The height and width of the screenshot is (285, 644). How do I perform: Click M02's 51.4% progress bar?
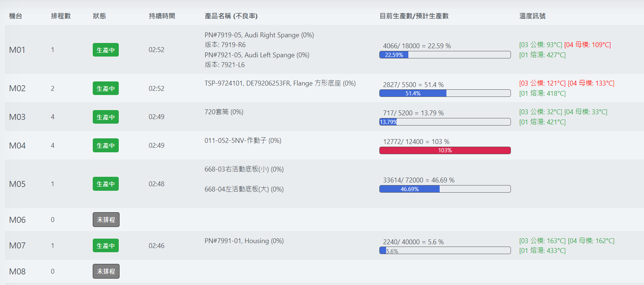(x=445, y=93)
